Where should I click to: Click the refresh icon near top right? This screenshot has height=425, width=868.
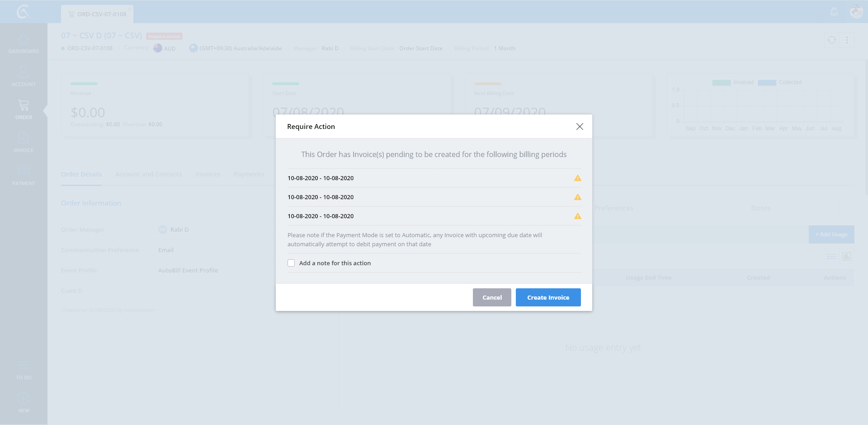(x=832, y=40)
